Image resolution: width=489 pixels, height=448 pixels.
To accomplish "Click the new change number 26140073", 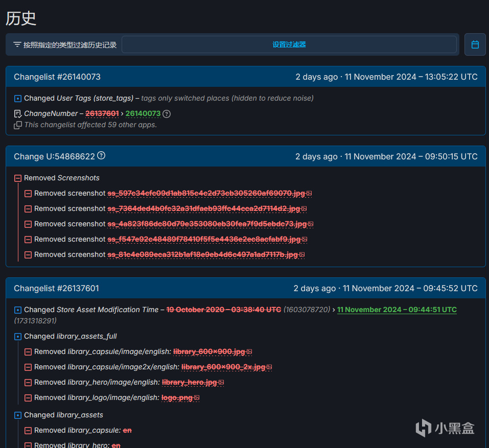I will (143, 113).
